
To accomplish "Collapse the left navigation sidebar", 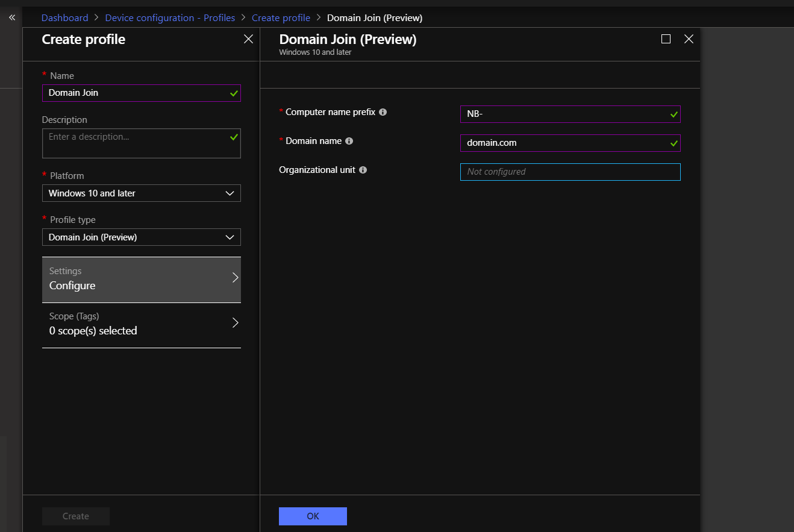I will tap(11, 17).
